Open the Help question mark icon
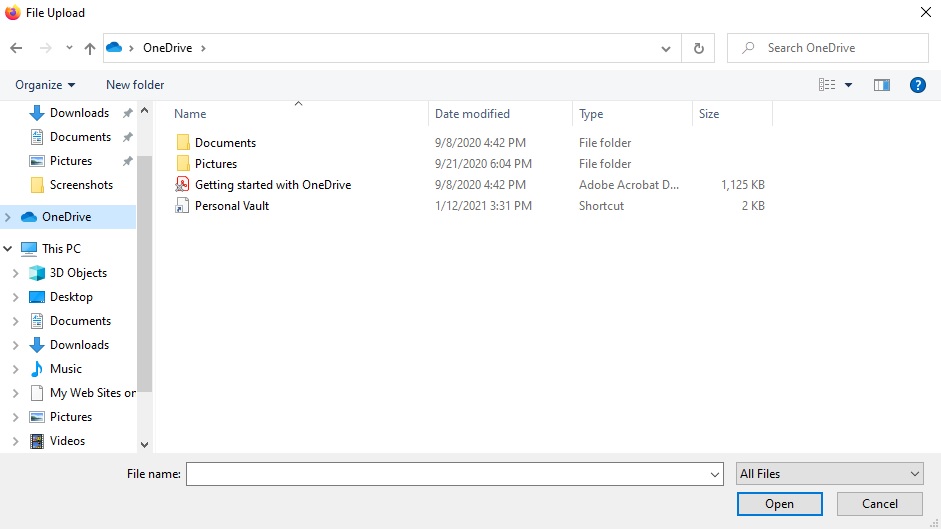Image resolution: width=941 pixels, height=529 pixels. 917,85
